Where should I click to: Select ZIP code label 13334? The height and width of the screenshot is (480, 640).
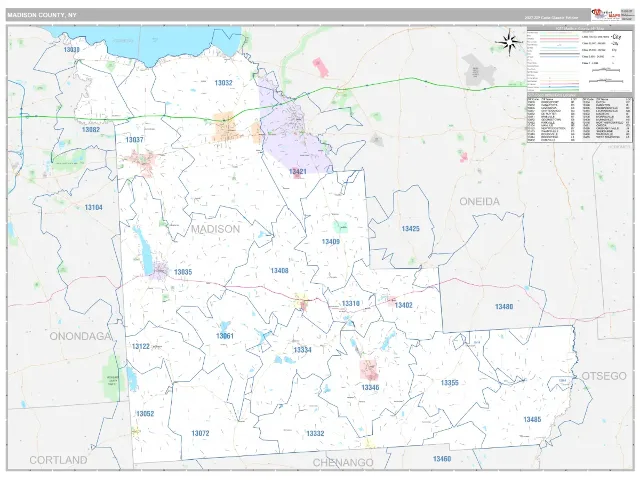(x=302, y=350)
